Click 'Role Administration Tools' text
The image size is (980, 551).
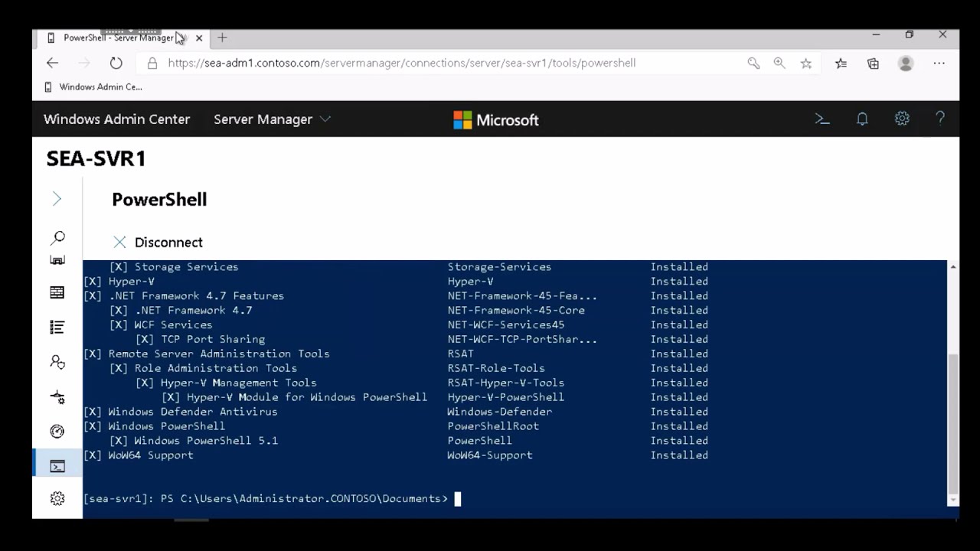point(215,369)
